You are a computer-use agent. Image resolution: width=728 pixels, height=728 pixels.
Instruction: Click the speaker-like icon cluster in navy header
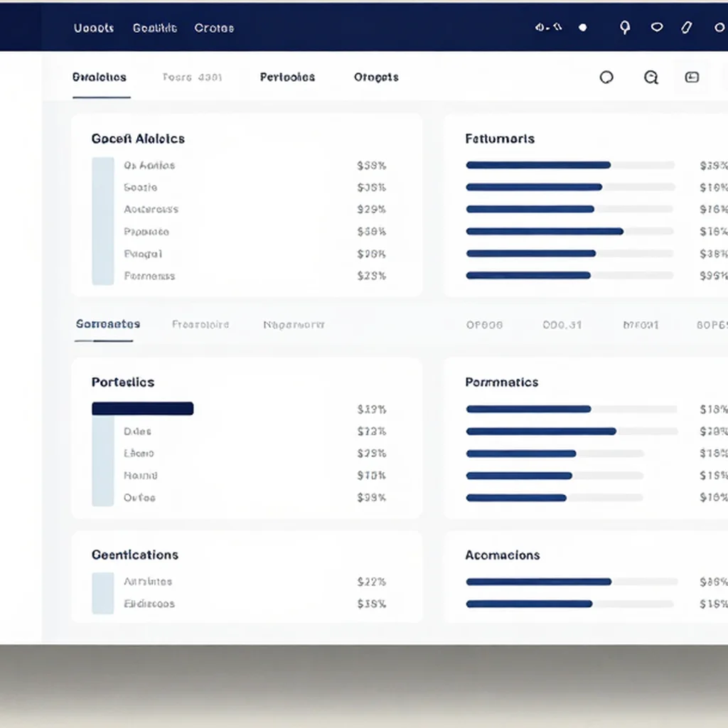click(548, 28)
